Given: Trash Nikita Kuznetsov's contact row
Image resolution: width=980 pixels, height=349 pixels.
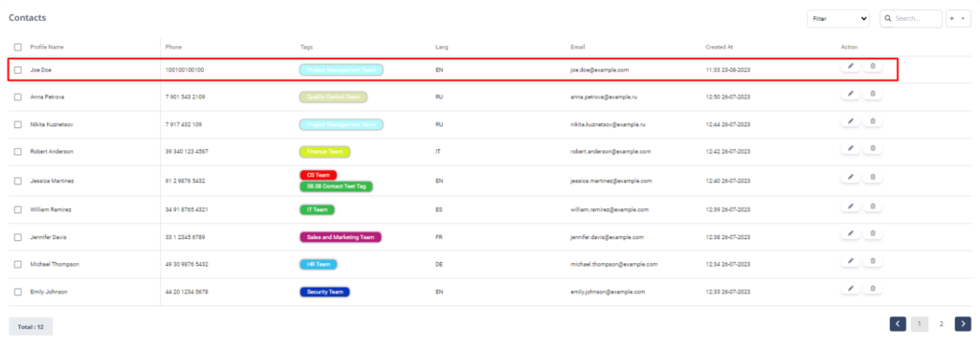Looking at the screenshot, I should [x=873, y=121].
